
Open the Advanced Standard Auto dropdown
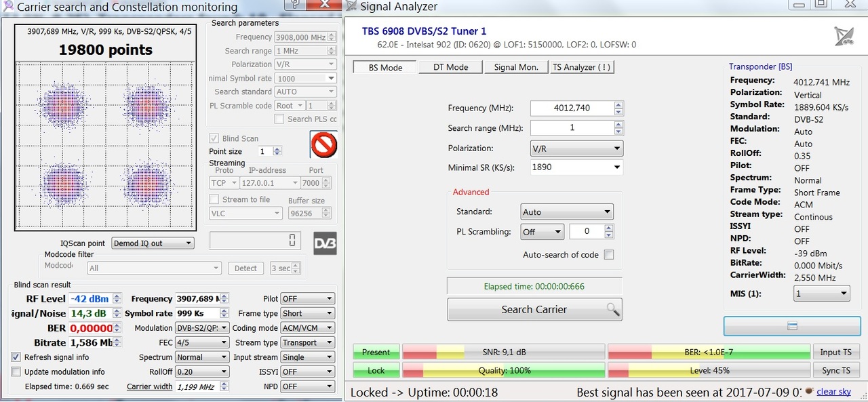point(566,212)
